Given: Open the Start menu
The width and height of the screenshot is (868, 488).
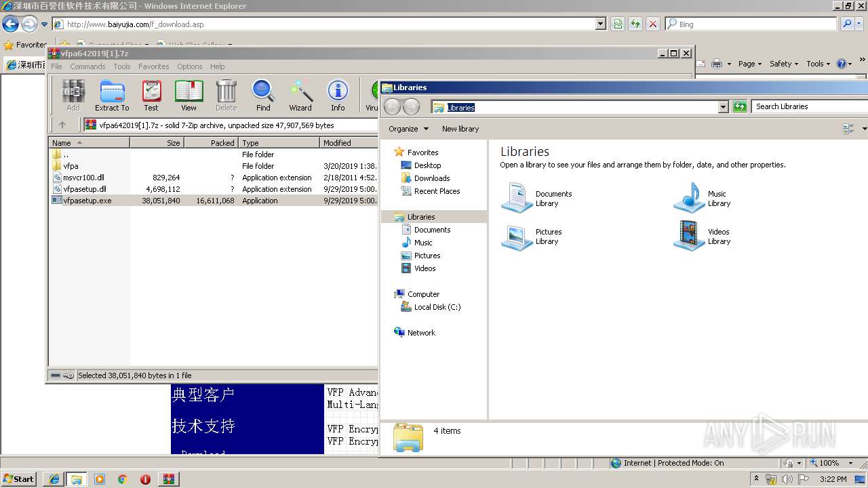Looking at the screenshot, I should point(18,479).
